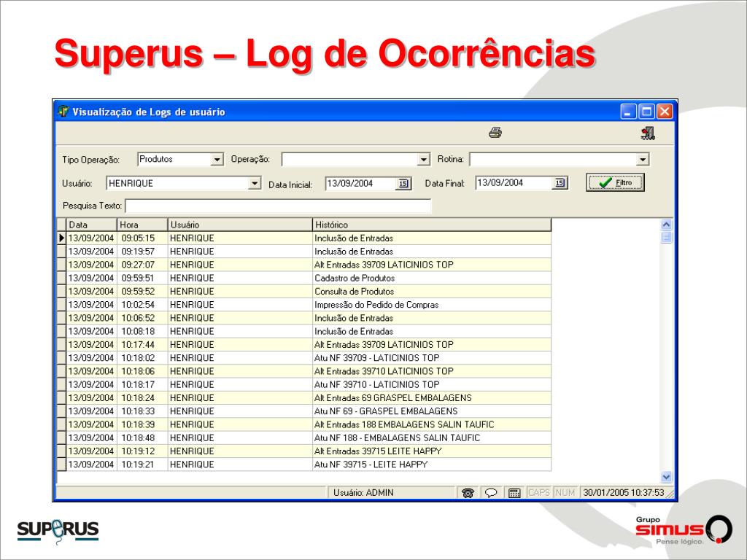
Task: Click 'Consulta de Produtos' history entry
Action: 354,292
